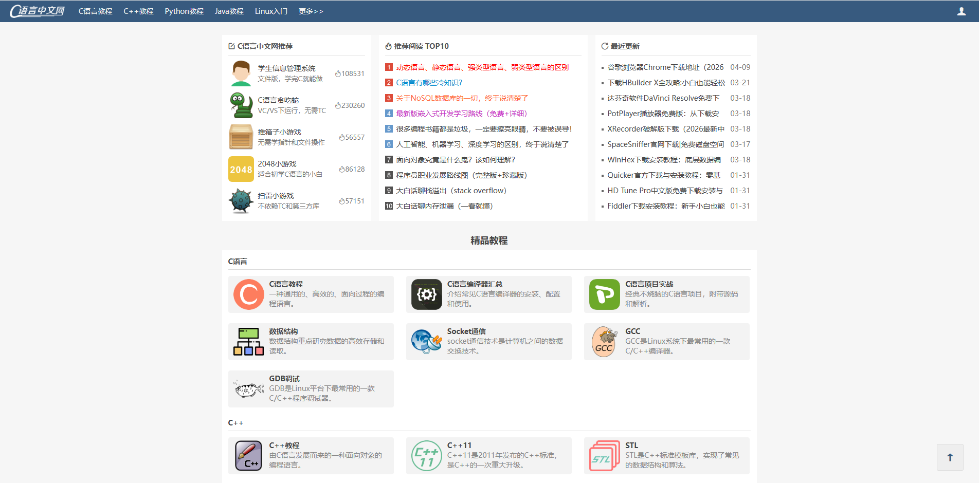Click the 数据结构 tree diagram icon
980x483 pixels.
click(249, 342)
